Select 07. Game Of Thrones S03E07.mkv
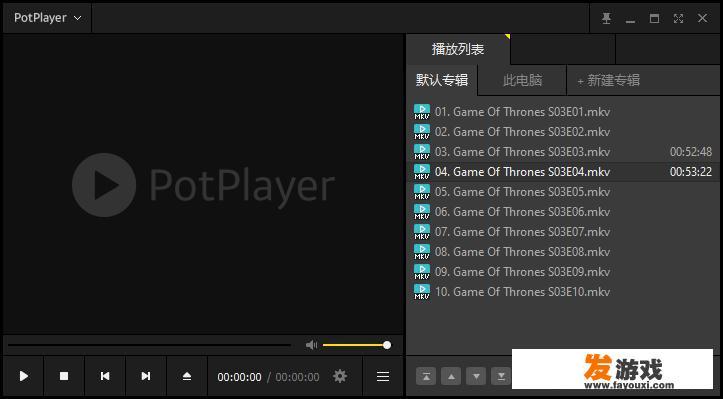Viewport: 723px width, 399px height. pos(563,232)
